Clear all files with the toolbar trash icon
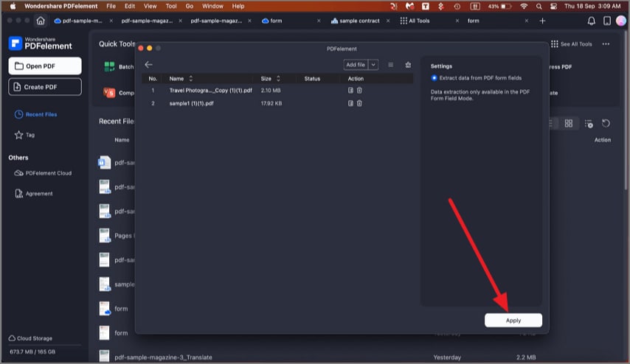630x364 pixels. (408, 65)
